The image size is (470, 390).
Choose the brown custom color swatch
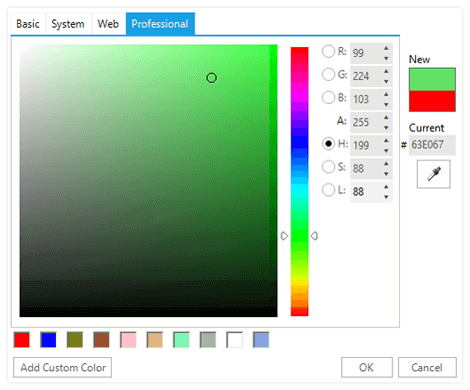tap(102, 340)
